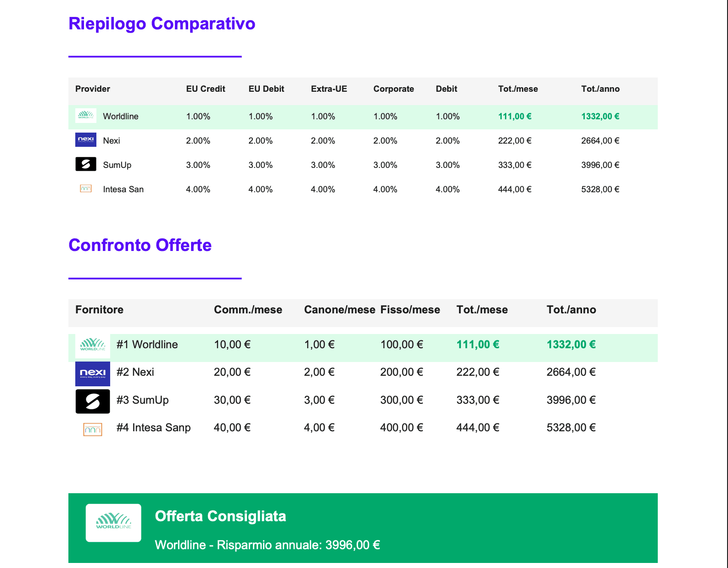
Task: Click the Nexi logo in Riepilogo table
Action: click(x=86, y=140)
